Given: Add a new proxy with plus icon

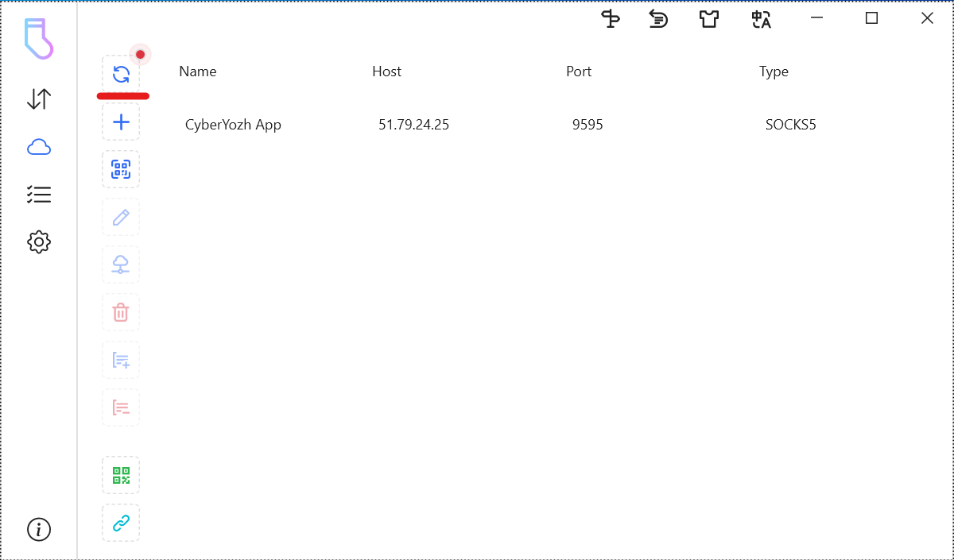Looking at the screenshot, I should click(121, 122).
